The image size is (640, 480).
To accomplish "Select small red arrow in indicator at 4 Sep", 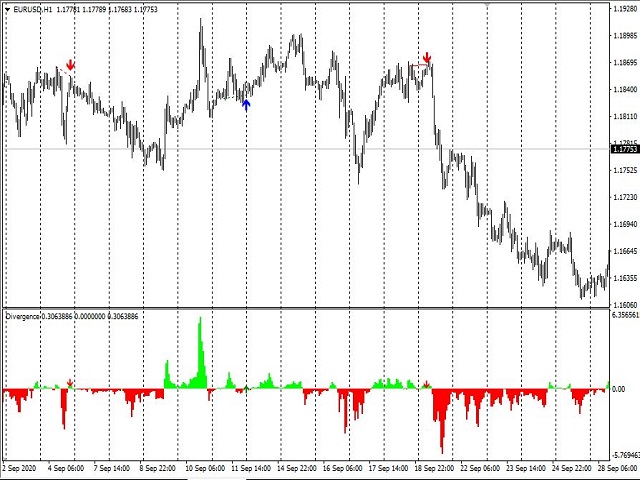I will point(70,382).
